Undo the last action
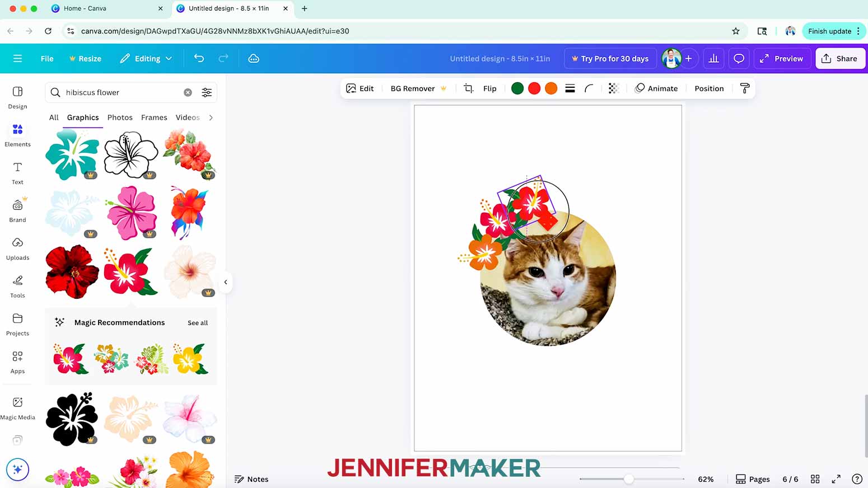868x488 pixels. pyautogui.click(x=199, y=58)
